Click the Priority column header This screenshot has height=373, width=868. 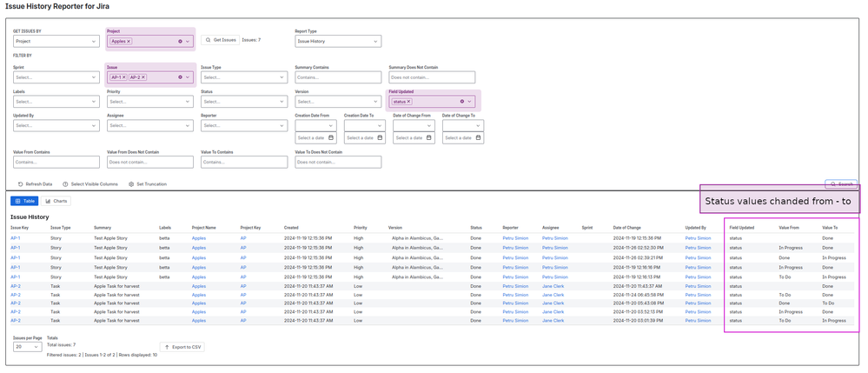point(361,228)
